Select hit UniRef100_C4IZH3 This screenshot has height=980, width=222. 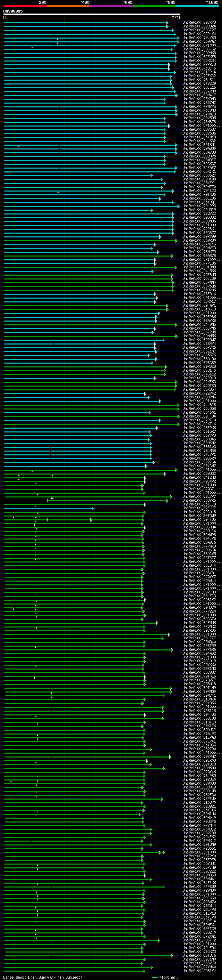point(199,477)
